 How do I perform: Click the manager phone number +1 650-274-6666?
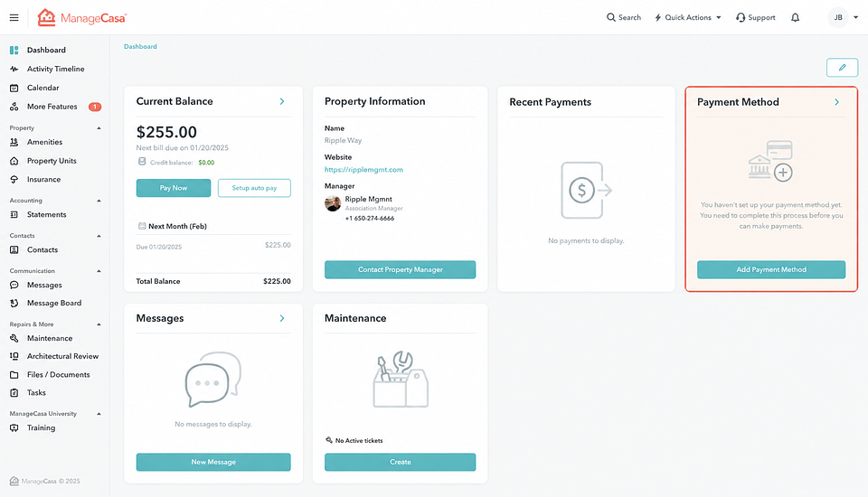(x=370, y=218)
